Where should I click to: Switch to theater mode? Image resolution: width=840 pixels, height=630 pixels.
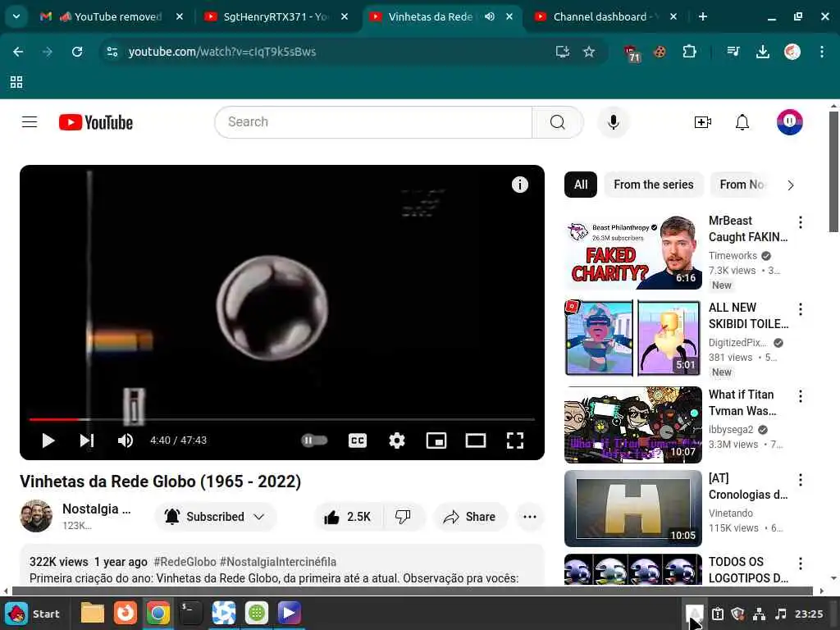[476, 441]
